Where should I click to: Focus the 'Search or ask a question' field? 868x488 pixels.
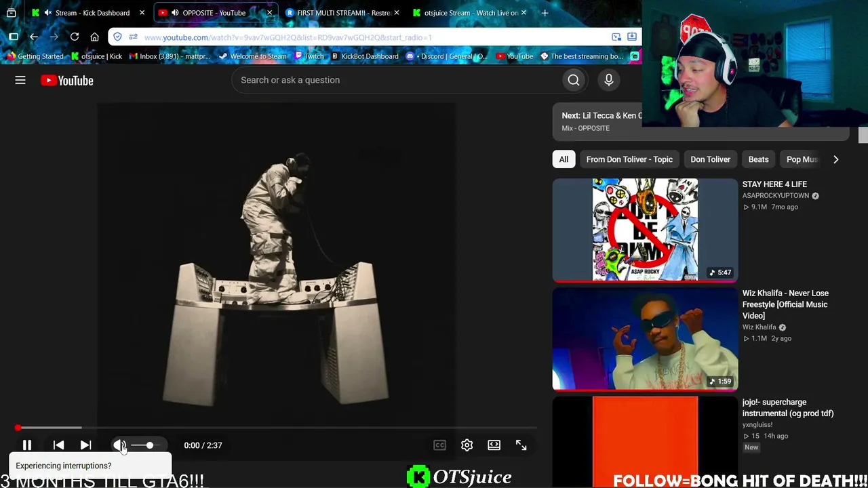397,80
